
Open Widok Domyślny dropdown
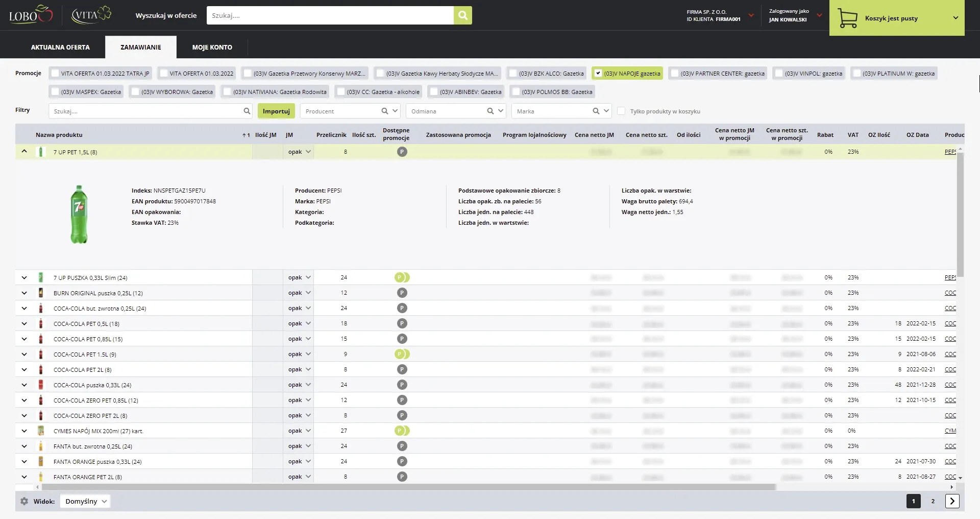click(x=85, y=501)
